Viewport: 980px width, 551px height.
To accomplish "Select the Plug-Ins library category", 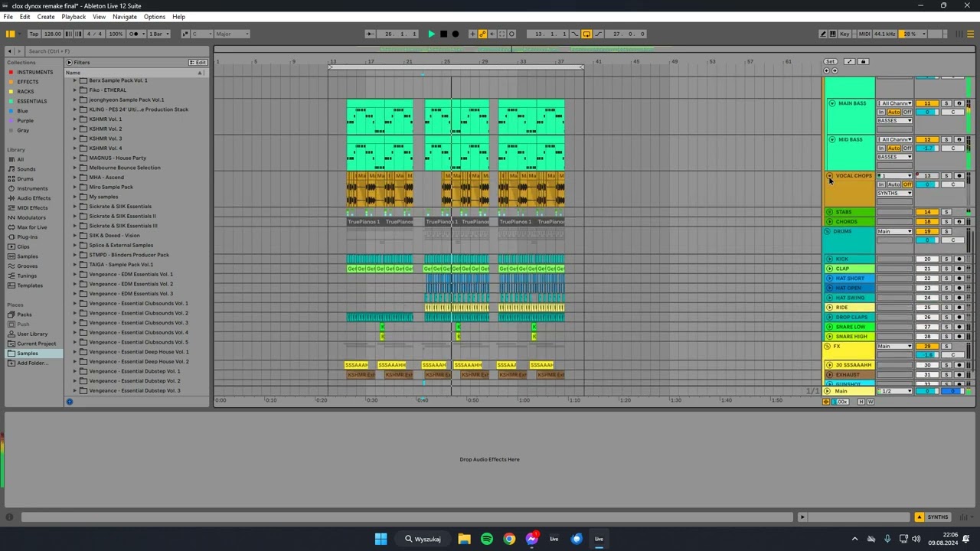I will tap(27, 237).
